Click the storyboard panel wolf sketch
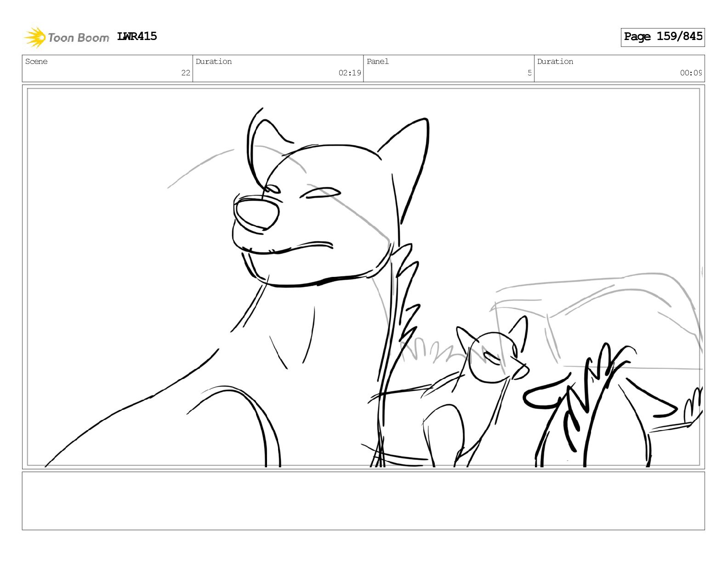728x563 pixels. coord(364,277)
